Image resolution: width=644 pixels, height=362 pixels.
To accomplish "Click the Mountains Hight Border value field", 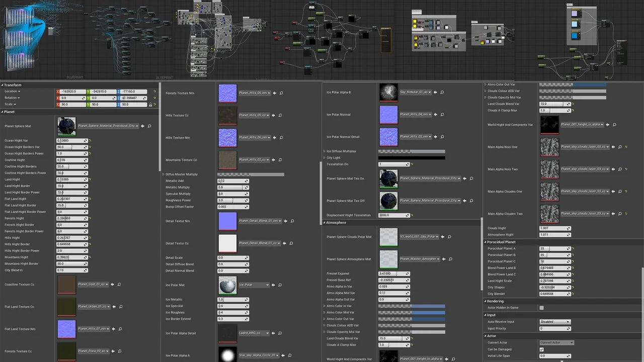I will (x=71, y=263).
